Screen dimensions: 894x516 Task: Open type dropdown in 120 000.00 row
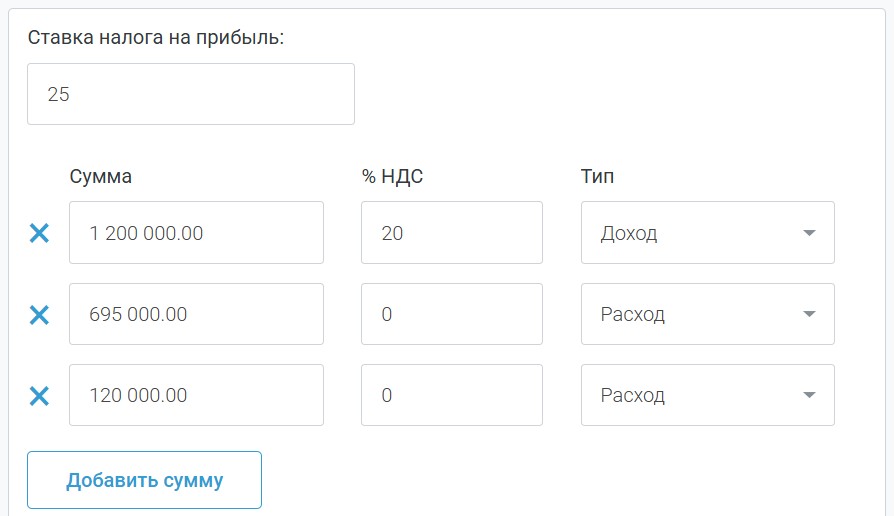tap(707, 395)
